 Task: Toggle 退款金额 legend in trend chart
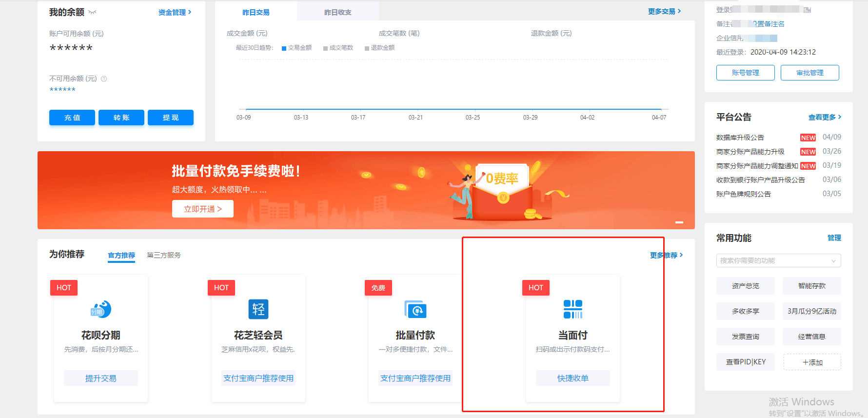[x=380, y=48]
